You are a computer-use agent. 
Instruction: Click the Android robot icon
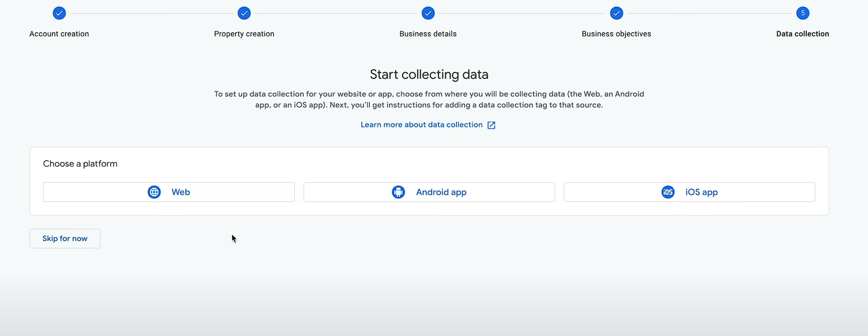[x=398, y=192]
